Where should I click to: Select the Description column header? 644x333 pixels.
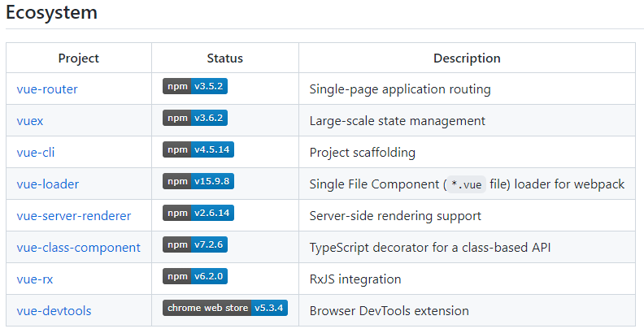(x=467, y=58)
